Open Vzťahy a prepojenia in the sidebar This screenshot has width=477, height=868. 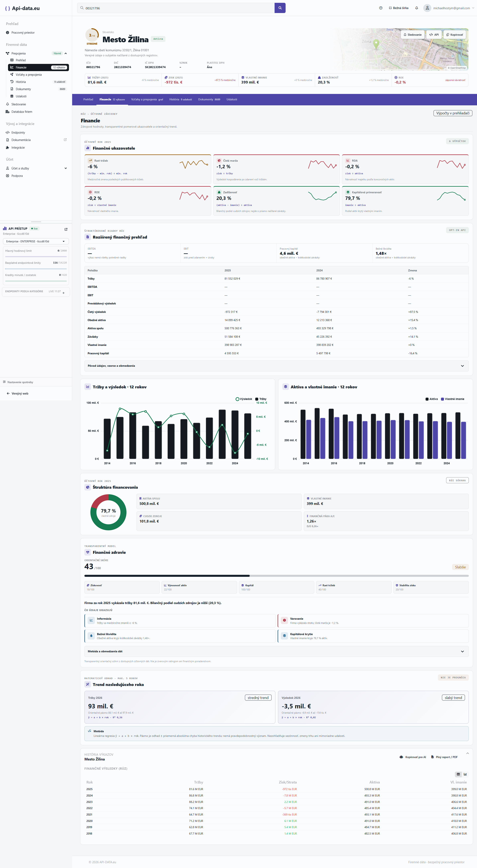point(38,75)
